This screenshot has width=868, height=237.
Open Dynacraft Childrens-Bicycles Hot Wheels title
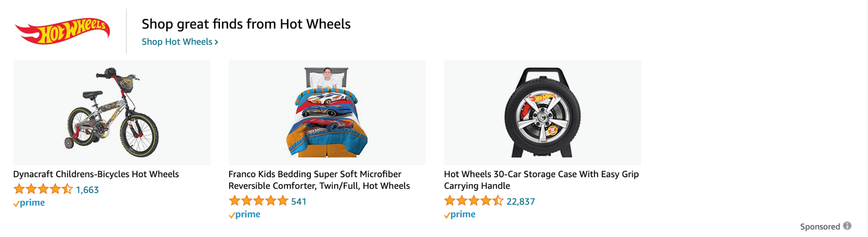point(96,174)
